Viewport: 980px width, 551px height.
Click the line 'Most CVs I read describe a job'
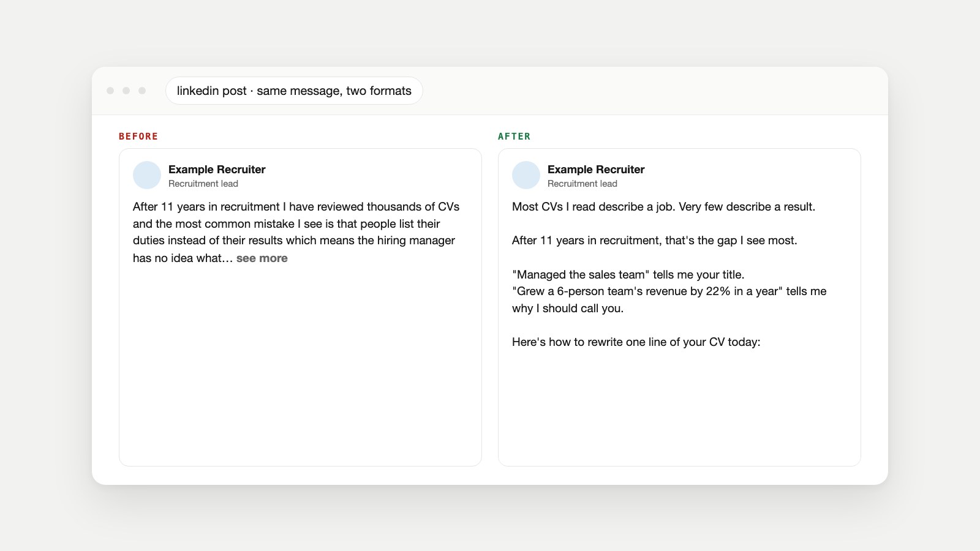pos(663,207)
